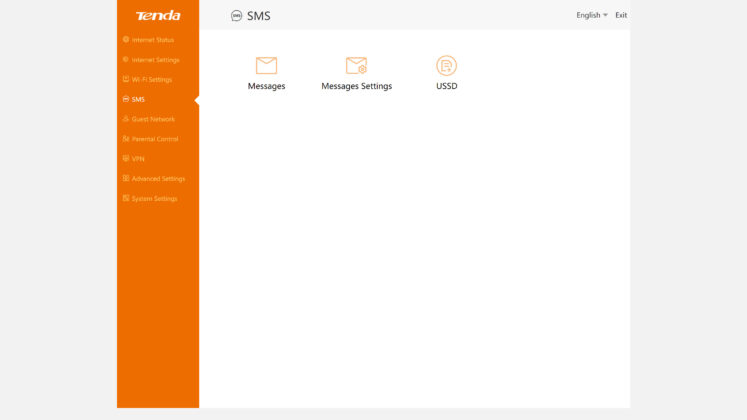This screenshot has width=747, height=420.
Task: Click the Parental Control sidebar icon
Action: (x=126, y=139)
